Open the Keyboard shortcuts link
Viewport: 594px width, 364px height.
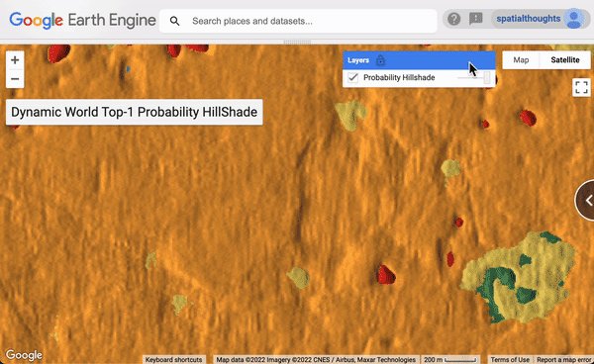coord(174,359)
